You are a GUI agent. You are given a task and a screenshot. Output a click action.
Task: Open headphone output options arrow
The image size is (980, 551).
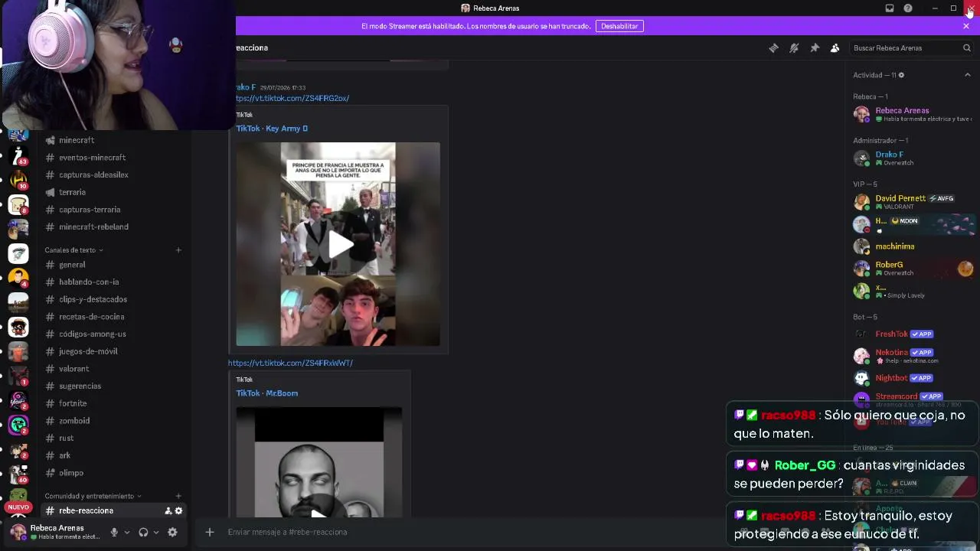point(156,532)
